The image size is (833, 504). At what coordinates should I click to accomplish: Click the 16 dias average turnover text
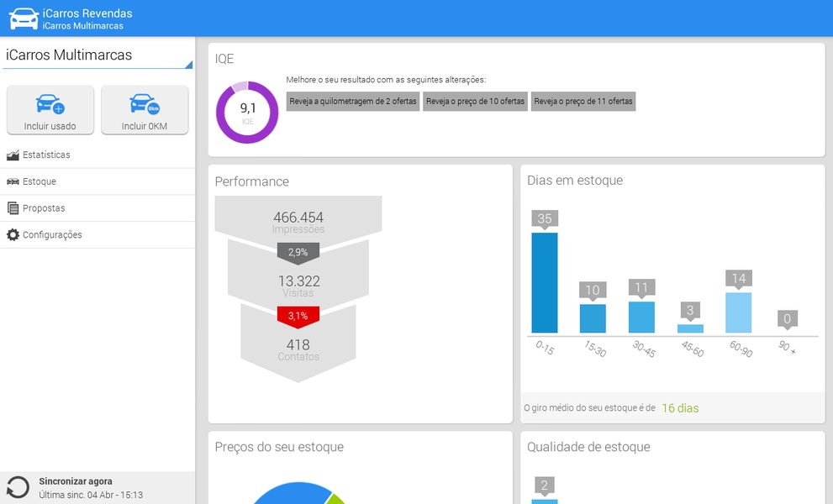pyautogui.click(x=680, y=408)
